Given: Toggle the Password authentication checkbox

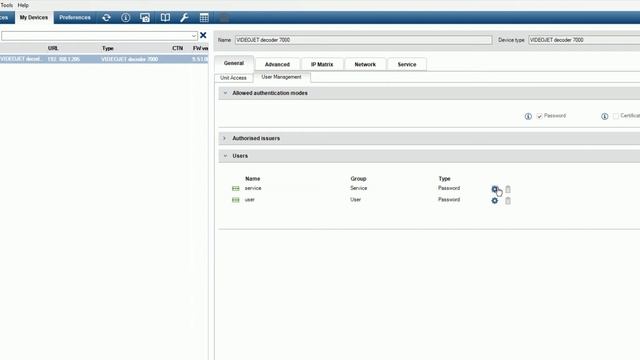Looking at the screenshot, I should [539, 116].
